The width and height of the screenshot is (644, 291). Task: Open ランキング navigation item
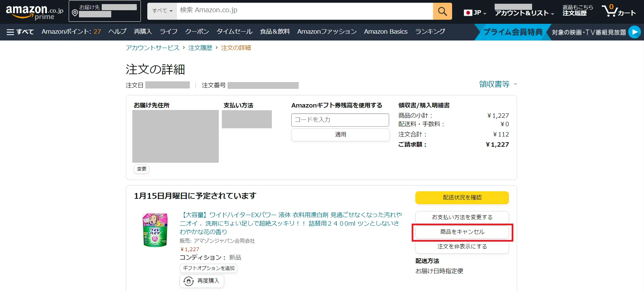(430, 32)
